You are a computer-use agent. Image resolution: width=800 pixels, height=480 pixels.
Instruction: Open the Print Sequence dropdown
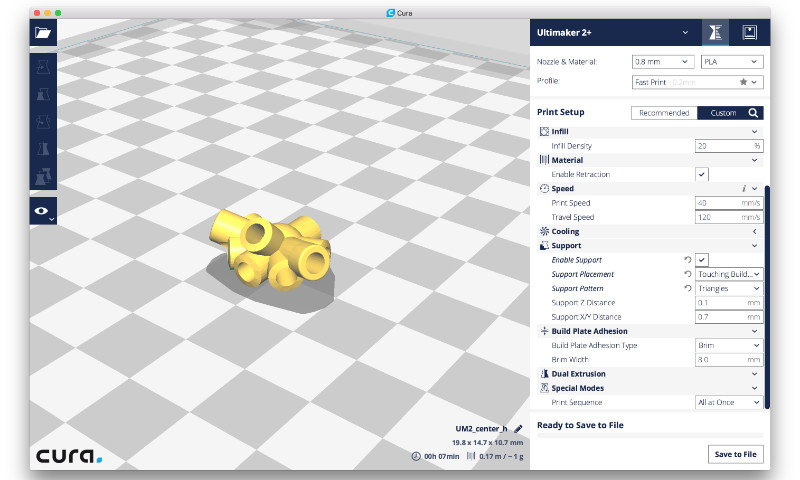(x=729, y=402)
